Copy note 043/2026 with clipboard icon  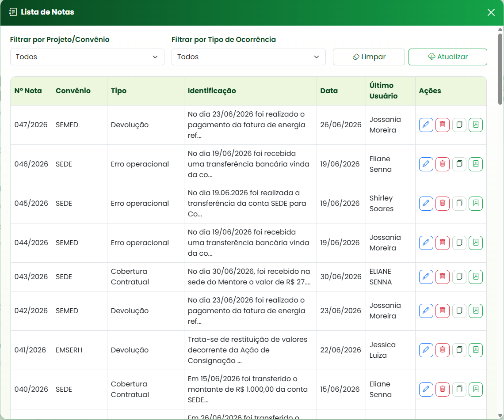(459, 277)
